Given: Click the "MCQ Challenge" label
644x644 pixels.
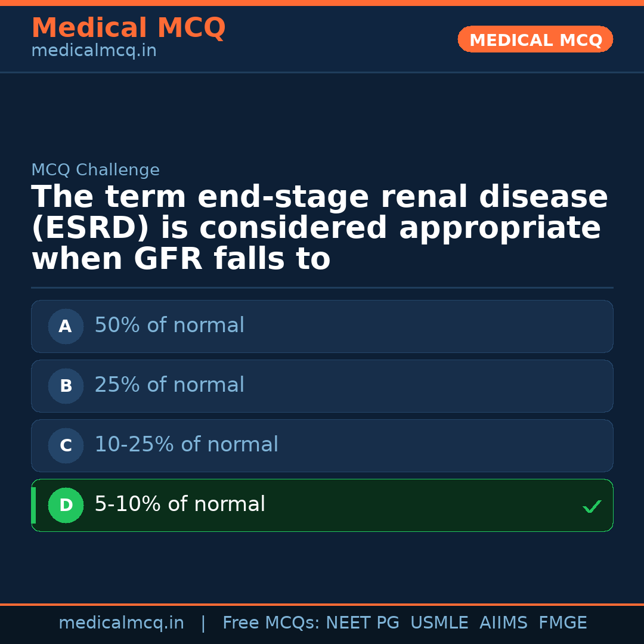Looking at the screenshot, I should coord(95,171).
